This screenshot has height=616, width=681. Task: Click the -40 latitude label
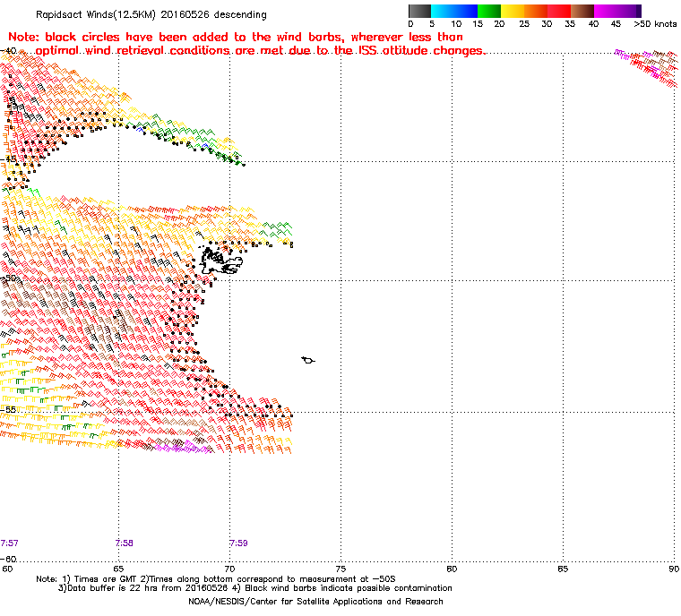(x=8, y=50)
